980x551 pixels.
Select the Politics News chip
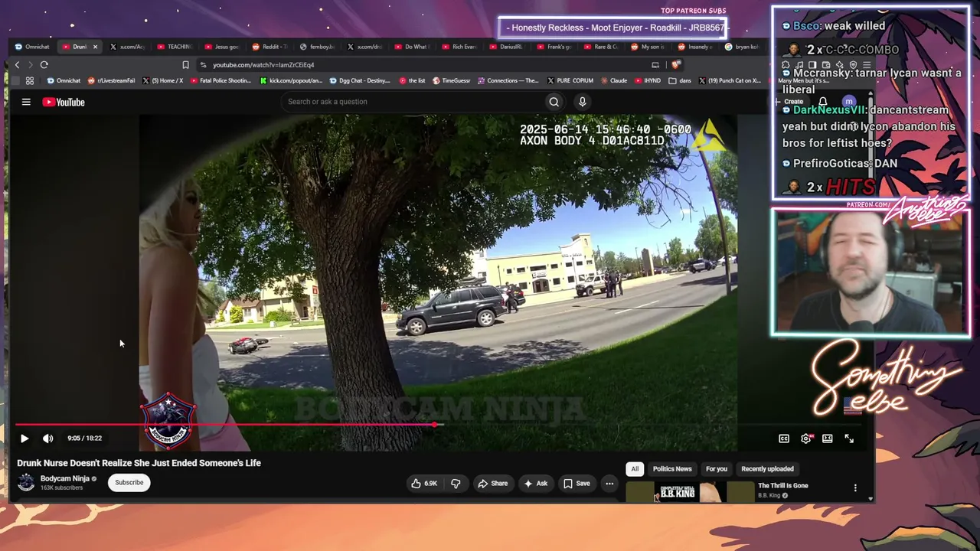coord(672,469)
